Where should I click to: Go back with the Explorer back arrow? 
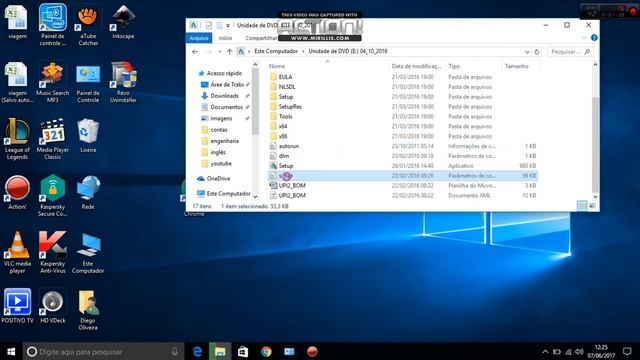tap(195, 52)
